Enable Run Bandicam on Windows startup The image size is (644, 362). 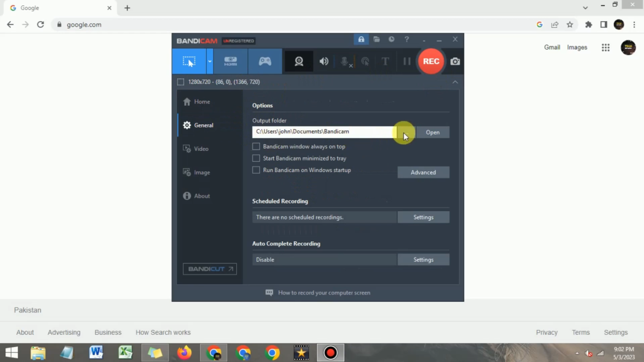(256, 170)
